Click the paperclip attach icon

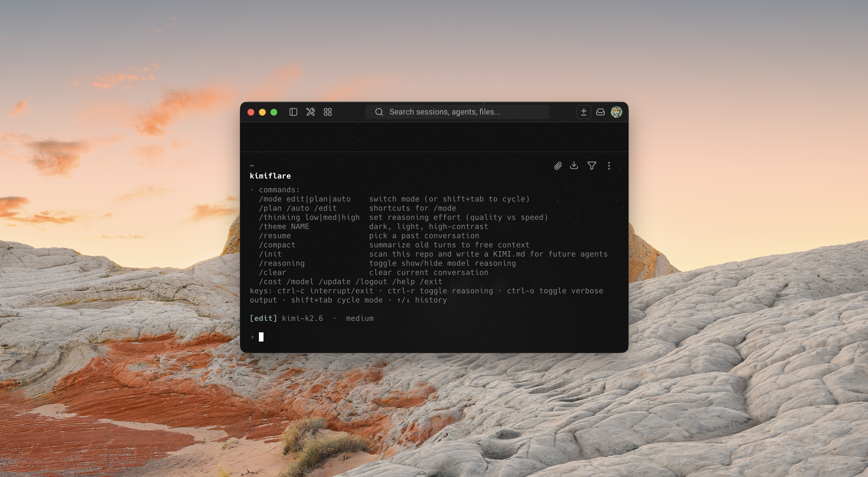[558, 166]
